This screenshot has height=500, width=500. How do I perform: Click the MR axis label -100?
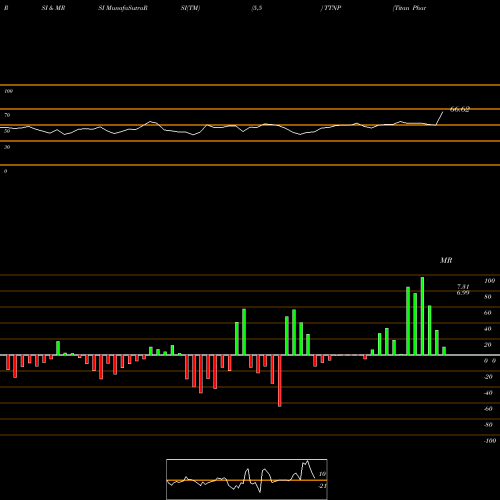tap(490, 441)
